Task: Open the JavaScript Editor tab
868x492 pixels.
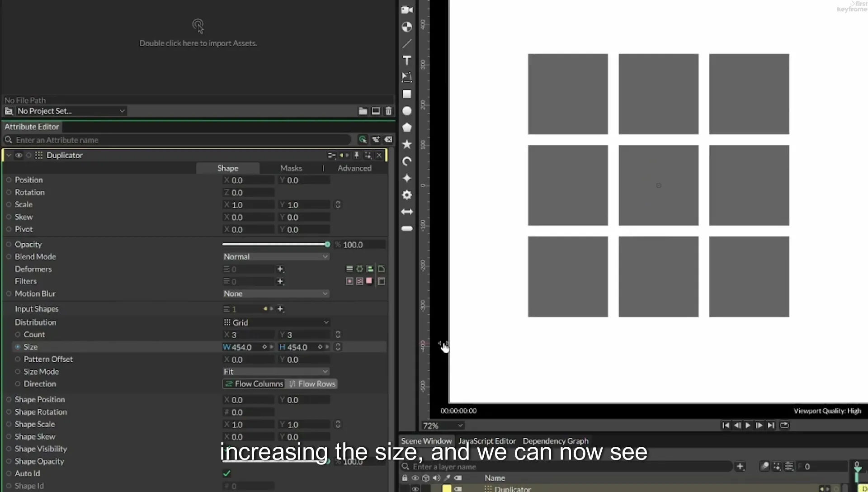Action: click(x=487, y=441)
